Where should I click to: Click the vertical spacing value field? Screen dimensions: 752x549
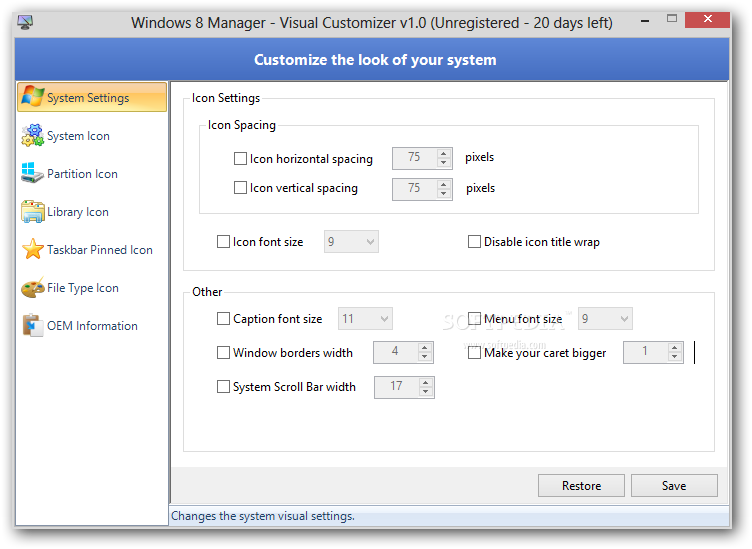[415, 188]
